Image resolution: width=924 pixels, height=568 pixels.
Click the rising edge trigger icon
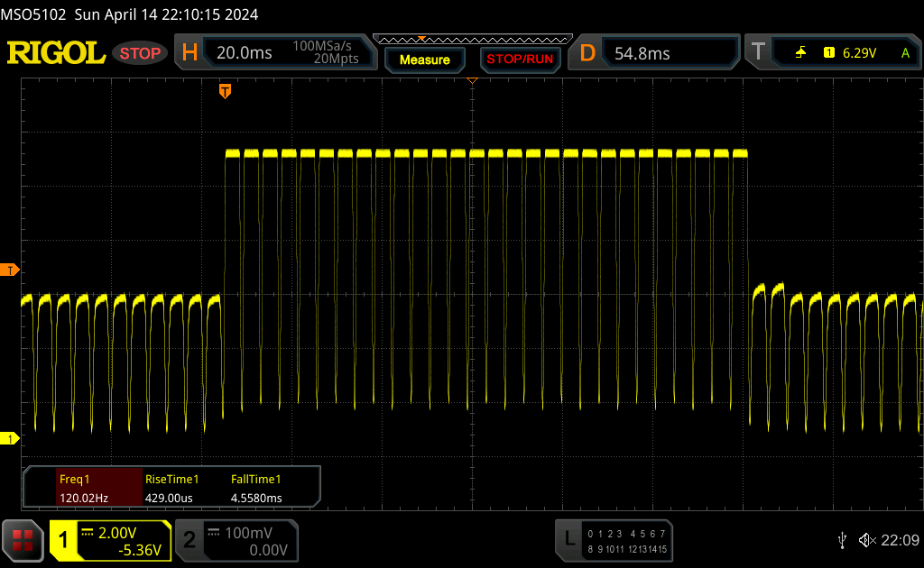click(801, 53)
